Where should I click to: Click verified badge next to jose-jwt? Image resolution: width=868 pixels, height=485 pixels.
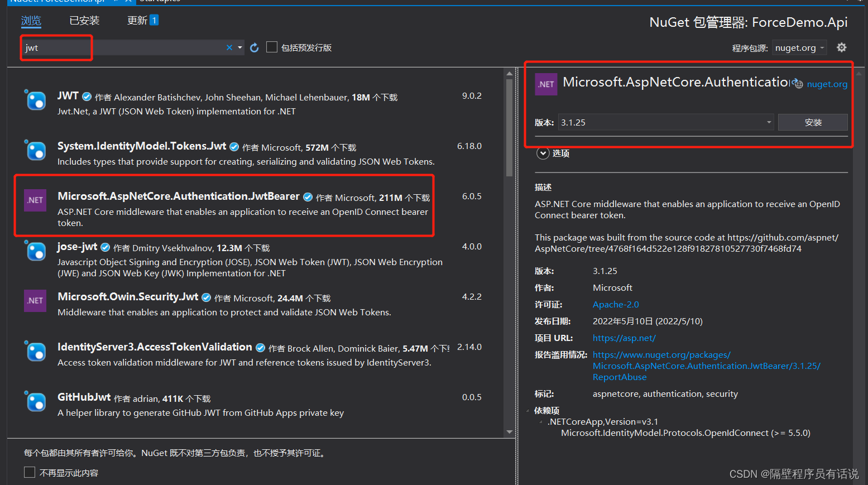coord(105,247)
